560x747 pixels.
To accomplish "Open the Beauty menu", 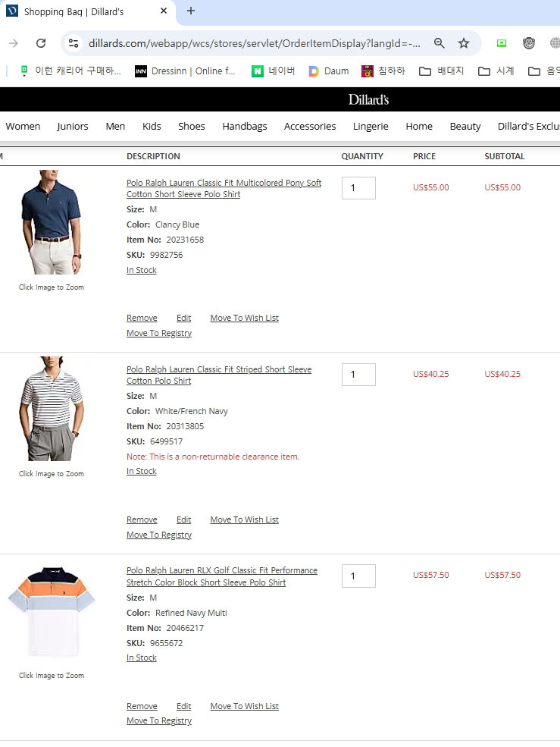I will click(x=465, y=126).
